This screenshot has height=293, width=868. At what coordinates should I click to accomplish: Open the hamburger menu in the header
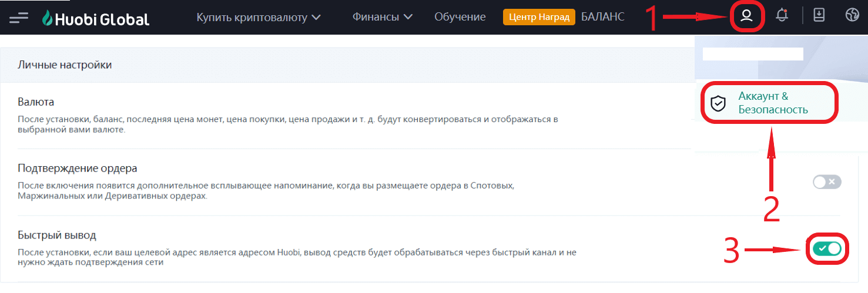click(19, 18)
